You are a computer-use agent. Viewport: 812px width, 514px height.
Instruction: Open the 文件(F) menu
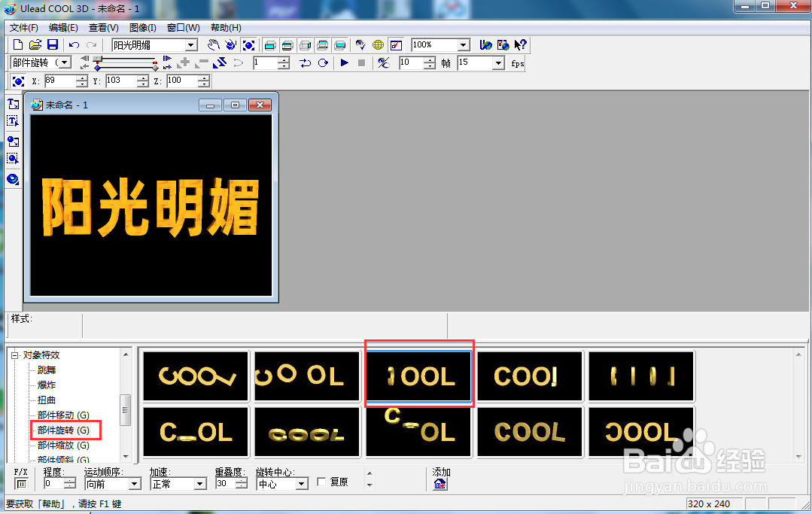(x=24, y=28)
